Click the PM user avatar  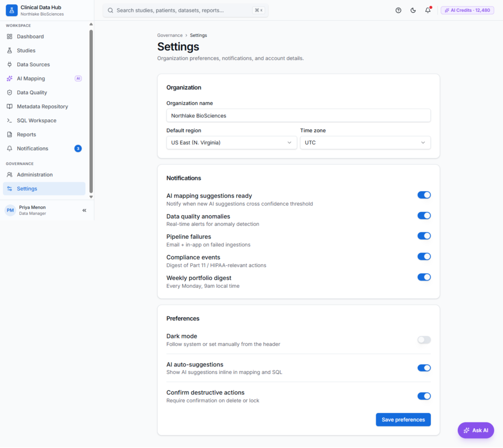click(x=10, y=211)
